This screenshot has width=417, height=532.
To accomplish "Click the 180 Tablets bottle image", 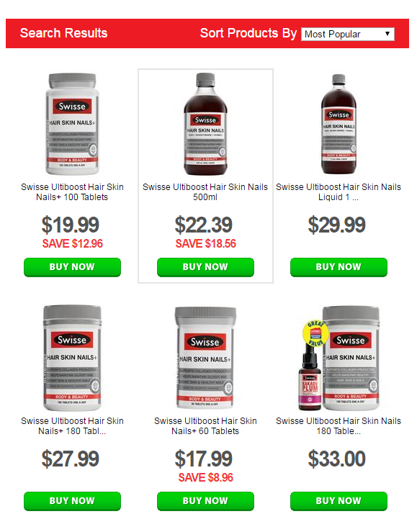I will (x=72, y=358).
